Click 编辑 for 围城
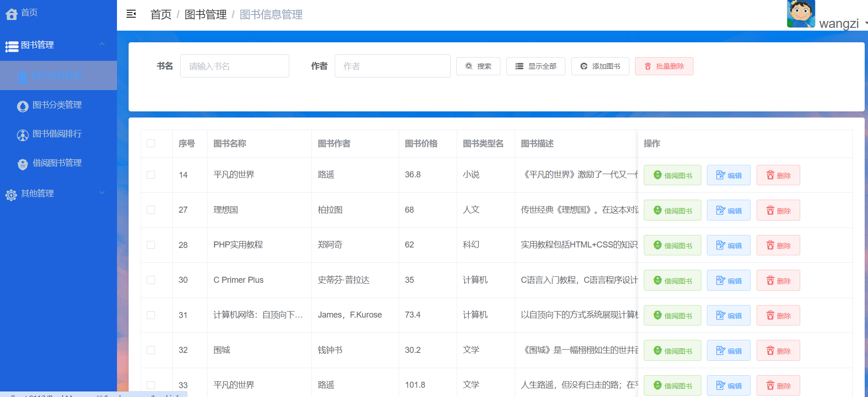Image resolution: width=868 pixels, height=397 pixels. (729, 351)
